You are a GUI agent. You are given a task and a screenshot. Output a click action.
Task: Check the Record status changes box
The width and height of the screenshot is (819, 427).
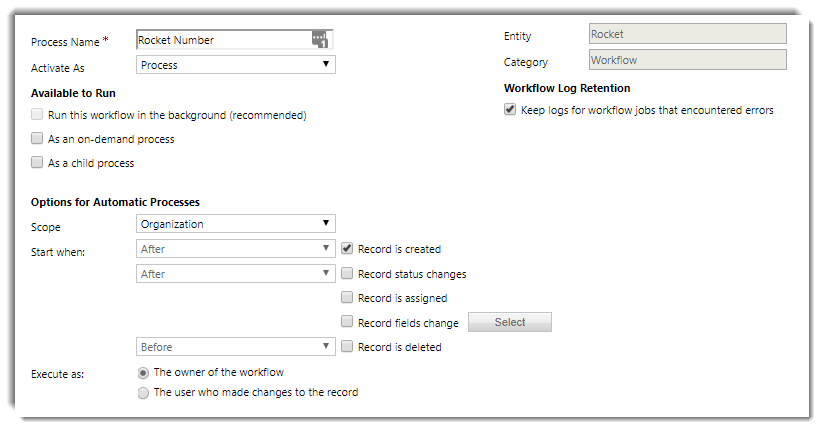[347, 273]
